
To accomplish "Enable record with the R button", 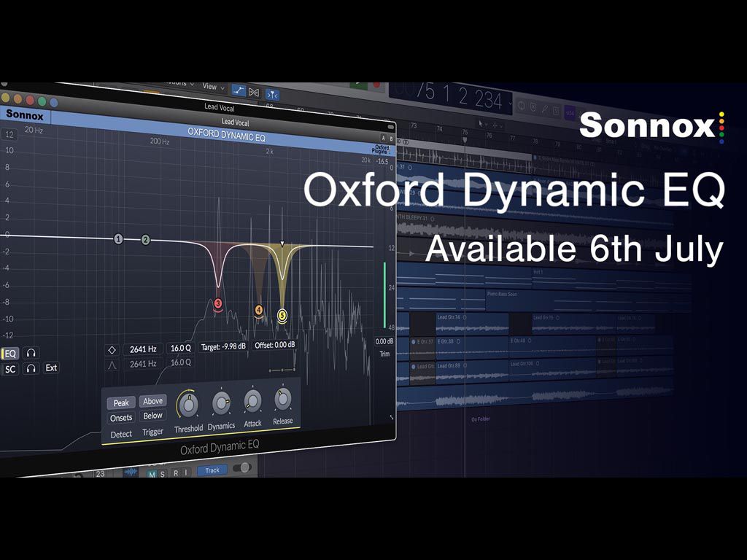I will point(175,472).
